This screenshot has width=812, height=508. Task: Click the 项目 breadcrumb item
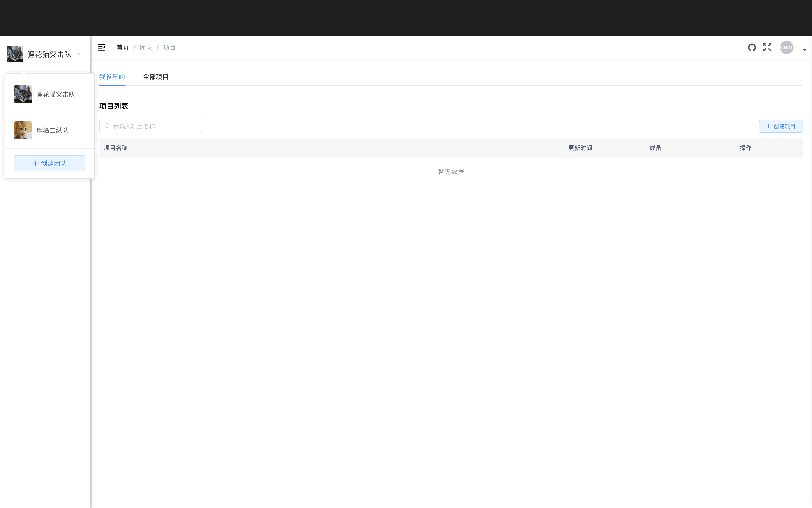169,47
